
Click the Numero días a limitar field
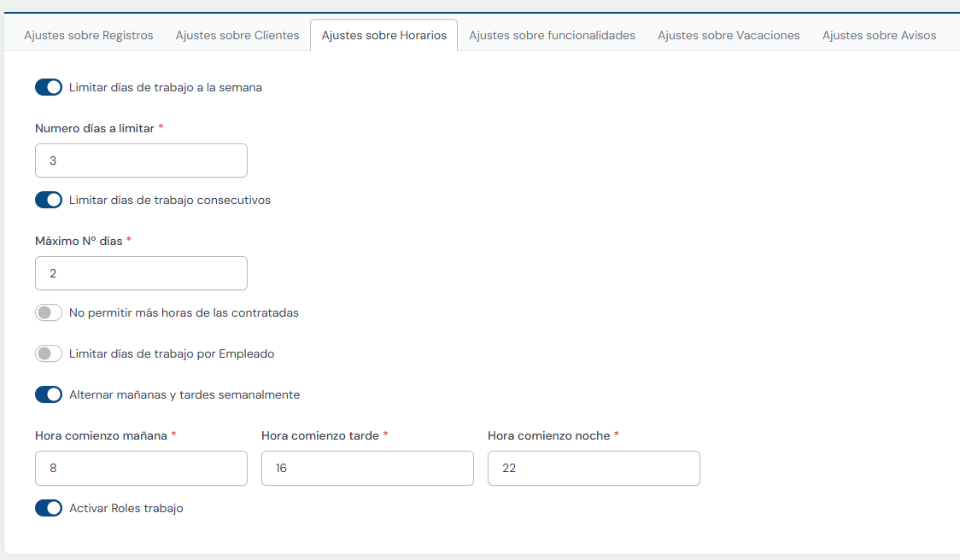141,160
